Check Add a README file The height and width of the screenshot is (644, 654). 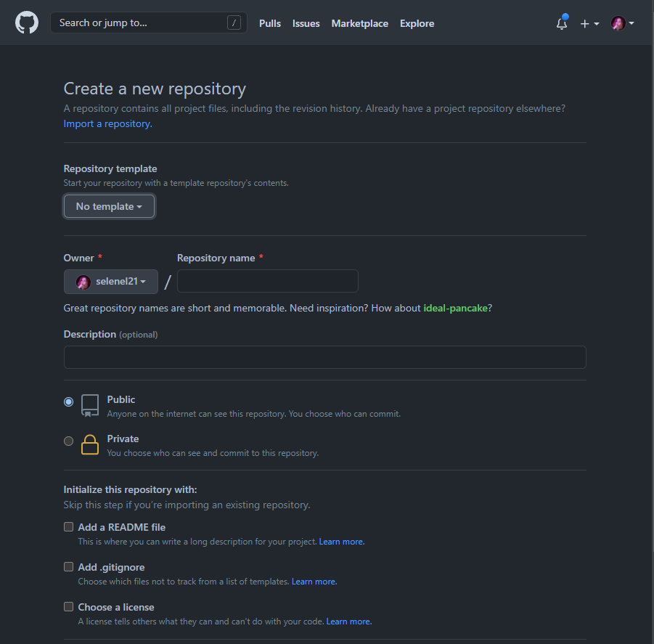(68, 527)
